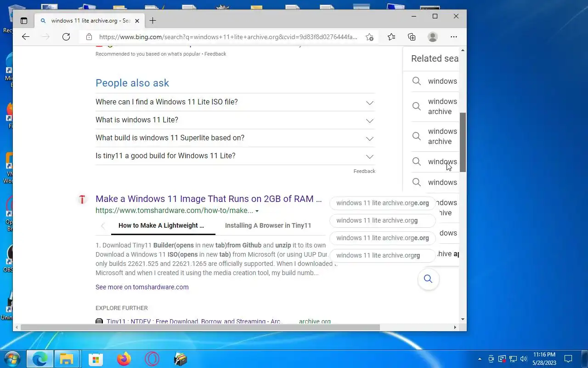Viewport: 588px width, 368px height.
Task: Open the Favorites list icon
Action: click(x=391, y=37)
